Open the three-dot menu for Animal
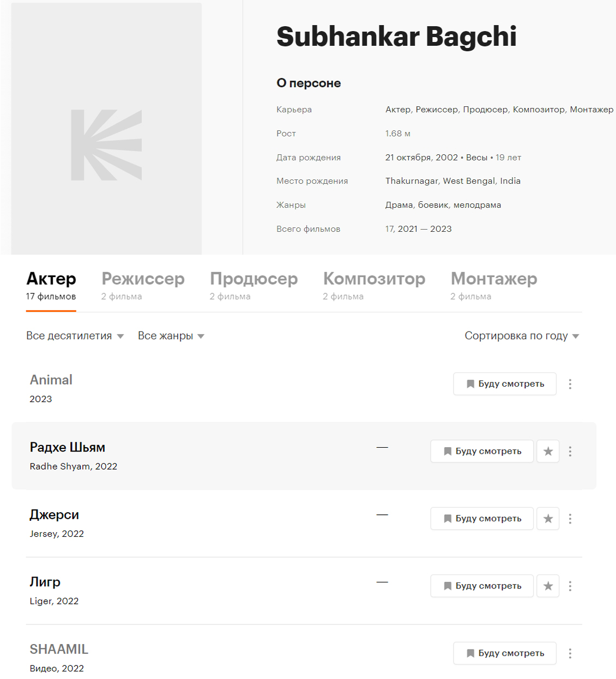 tap(570, 384)
